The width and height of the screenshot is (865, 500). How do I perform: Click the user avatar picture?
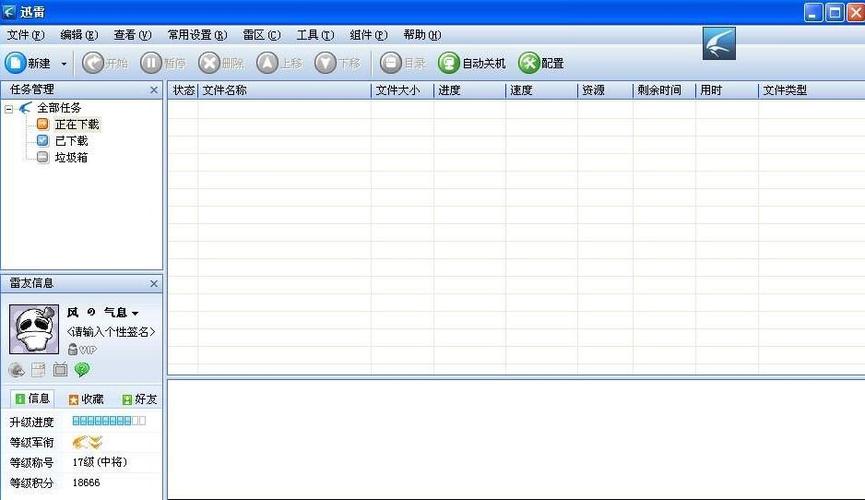coord(34,329)
